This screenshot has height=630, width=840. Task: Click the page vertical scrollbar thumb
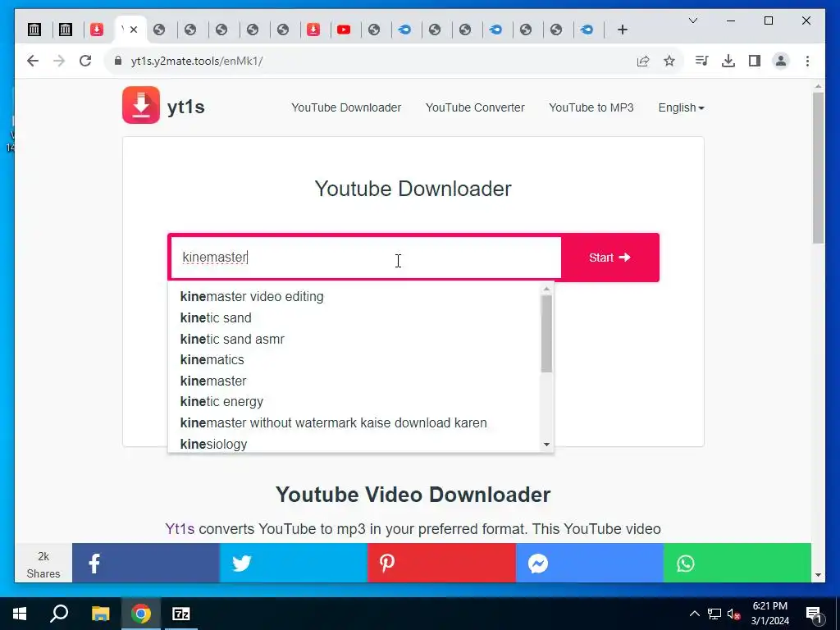point(818,167)
